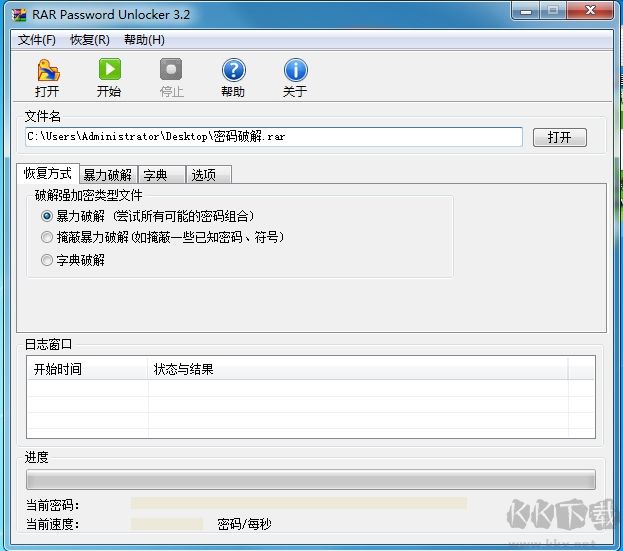Click the grayed 停止 stop icon

click(171, 70)
